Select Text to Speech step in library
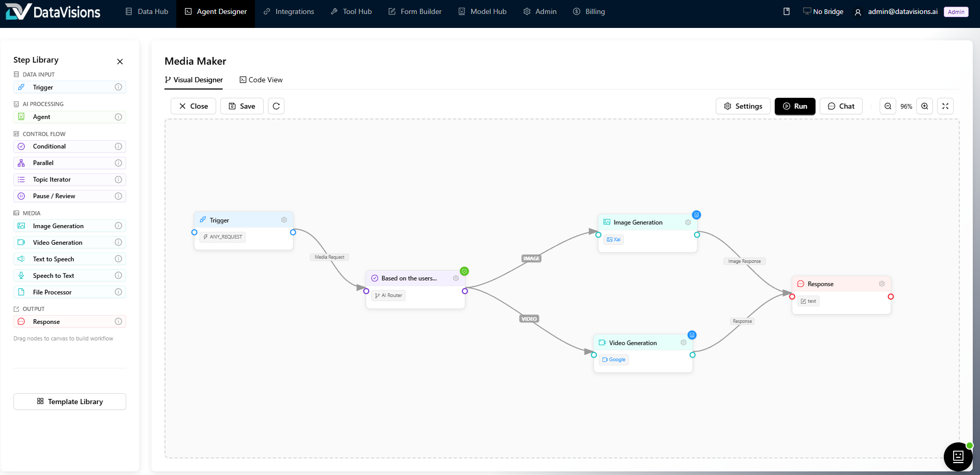 [x=70, y=259]
